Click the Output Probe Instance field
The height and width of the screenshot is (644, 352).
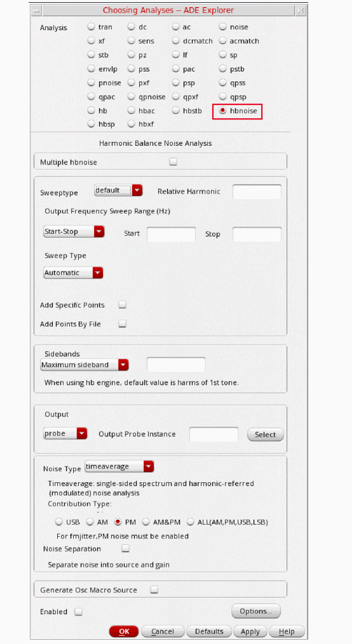tap(214, 434)
